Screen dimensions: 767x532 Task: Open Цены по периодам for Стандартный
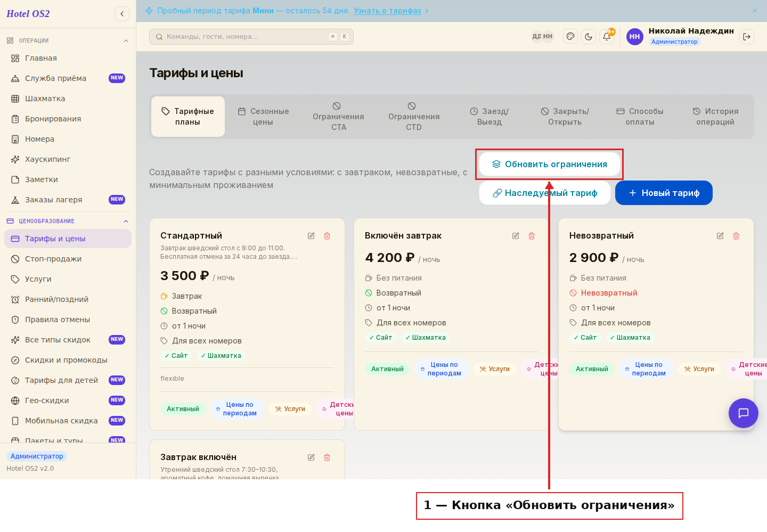coord(236,409)
